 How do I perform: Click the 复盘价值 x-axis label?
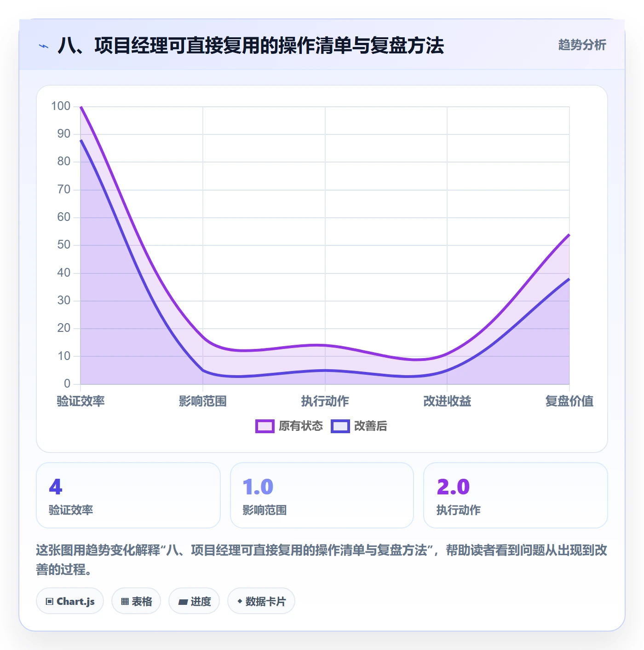point(569,401)
